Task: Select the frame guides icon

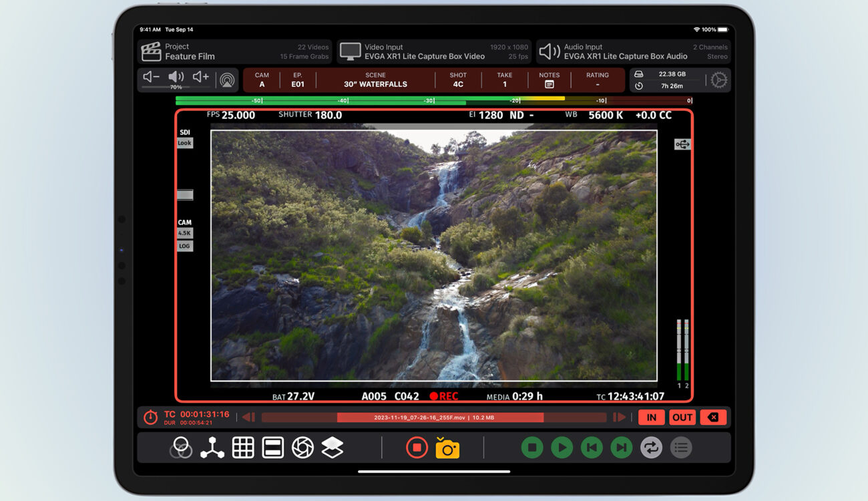Action: click(x=273, y=448)
